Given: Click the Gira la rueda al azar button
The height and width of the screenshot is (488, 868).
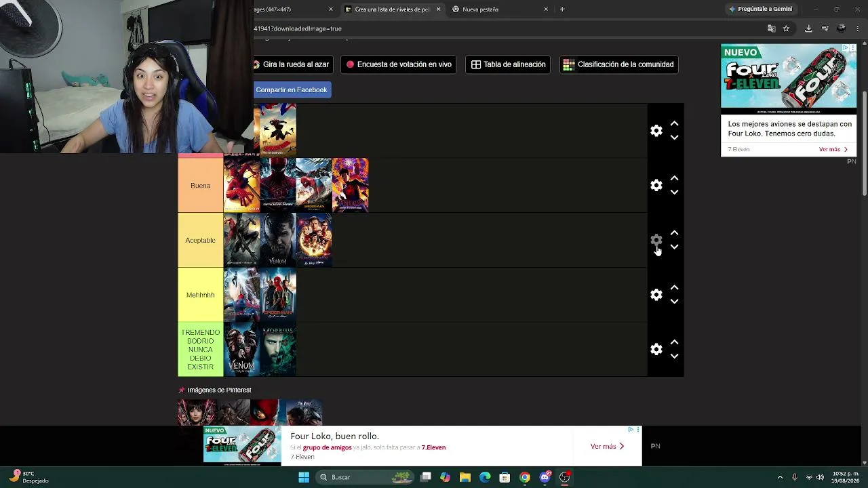Looking at the screenshot, I should point(294,64).
